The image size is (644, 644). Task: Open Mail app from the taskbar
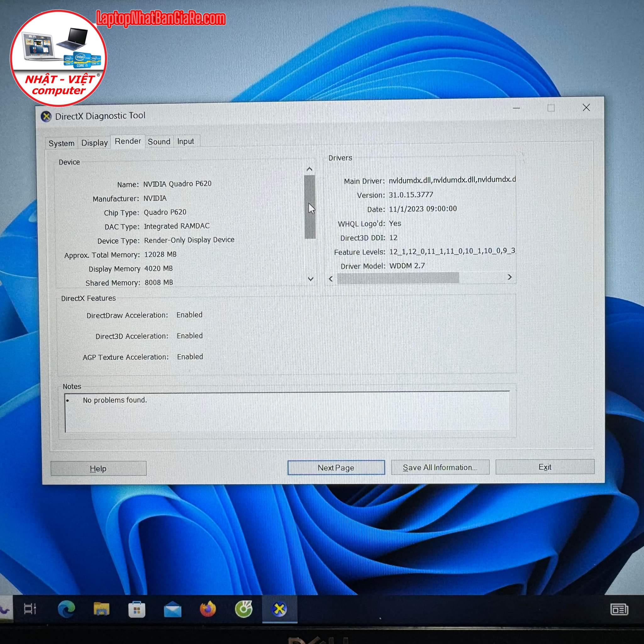(172, 610)
